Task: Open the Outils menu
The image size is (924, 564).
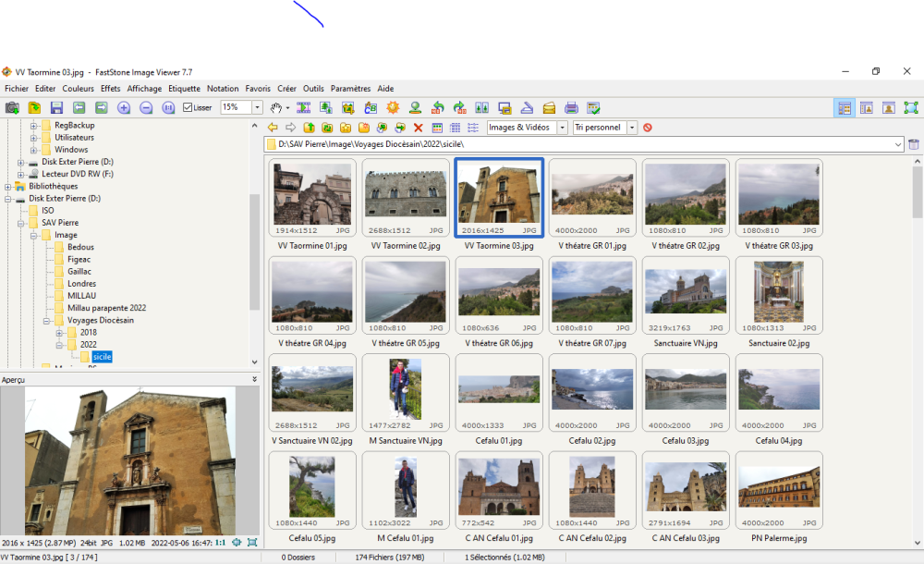Action: click(313, 89)
